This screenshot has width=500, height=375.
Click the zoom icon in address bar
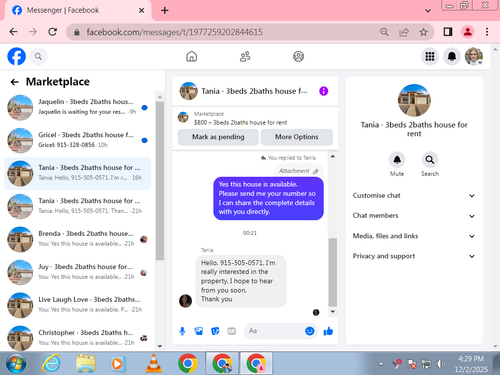tap(384, 32)
